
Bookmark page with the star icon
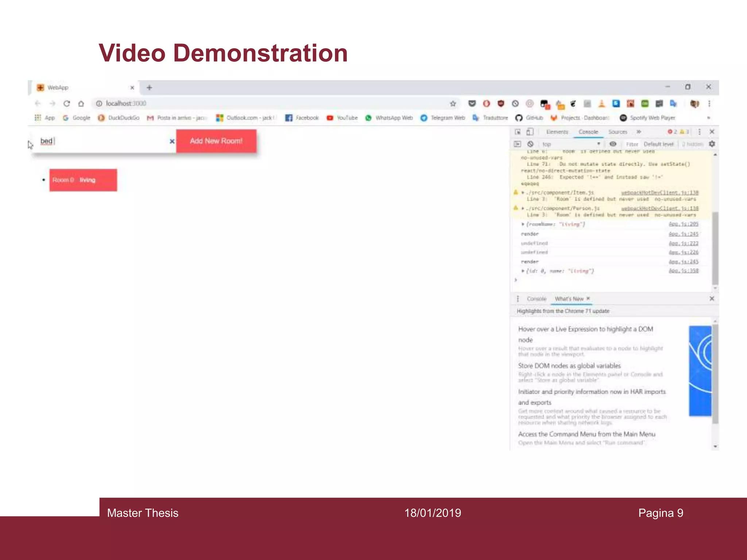(453, 104)
